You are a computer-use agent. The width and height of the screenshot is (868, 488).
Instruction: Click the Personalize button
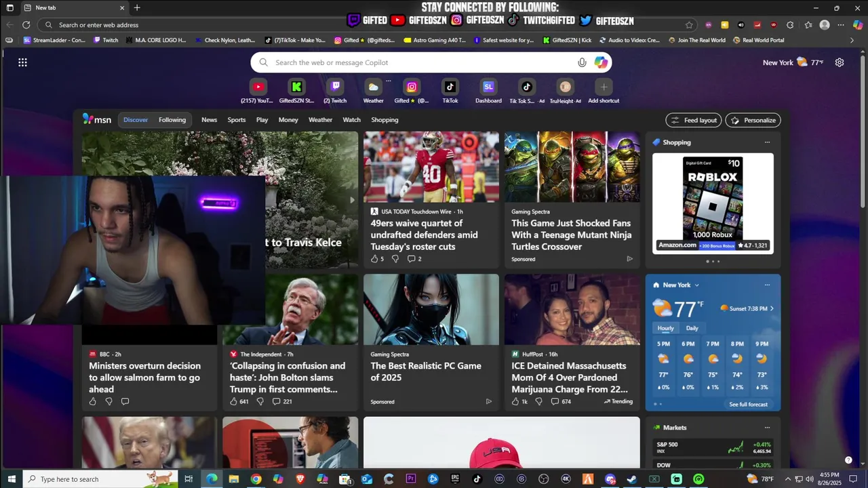click(x=753, y=120)
